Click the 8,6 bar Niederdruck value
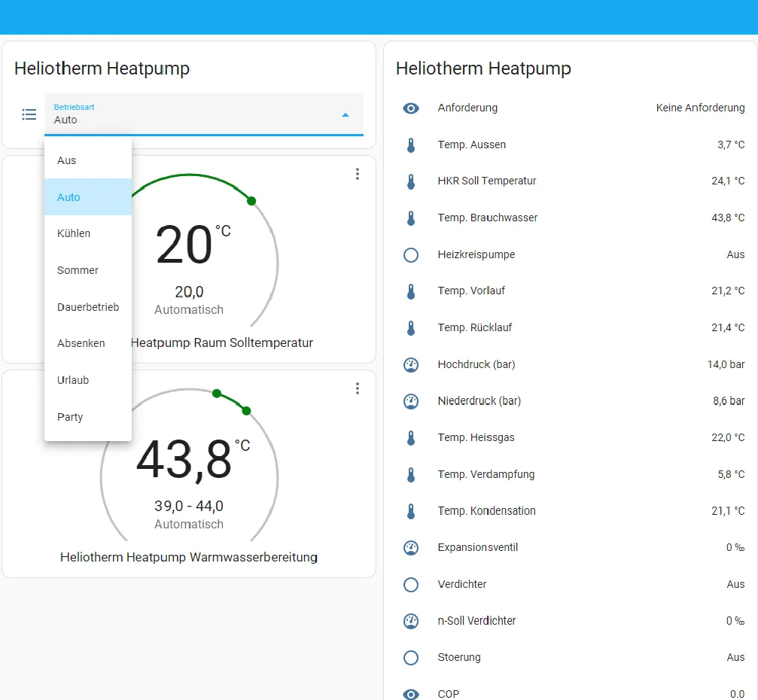 coord(729,401)
